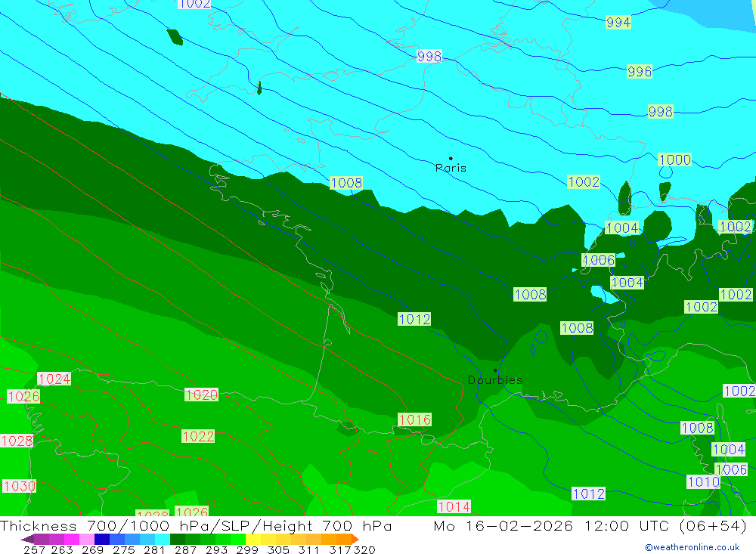Click the first yellow legend swatch
This screenshot has height=554, width=756.
coord(253,539)
